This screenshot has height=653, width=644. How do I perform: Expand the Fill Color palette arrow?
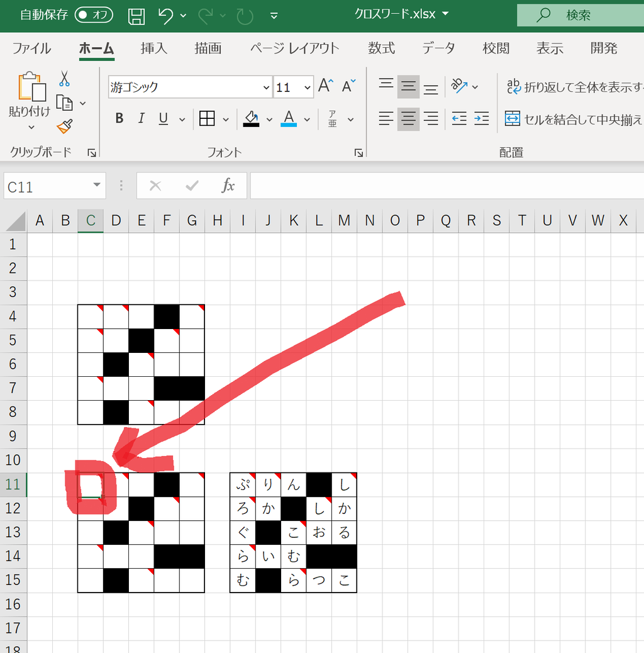tap(269, 120)
